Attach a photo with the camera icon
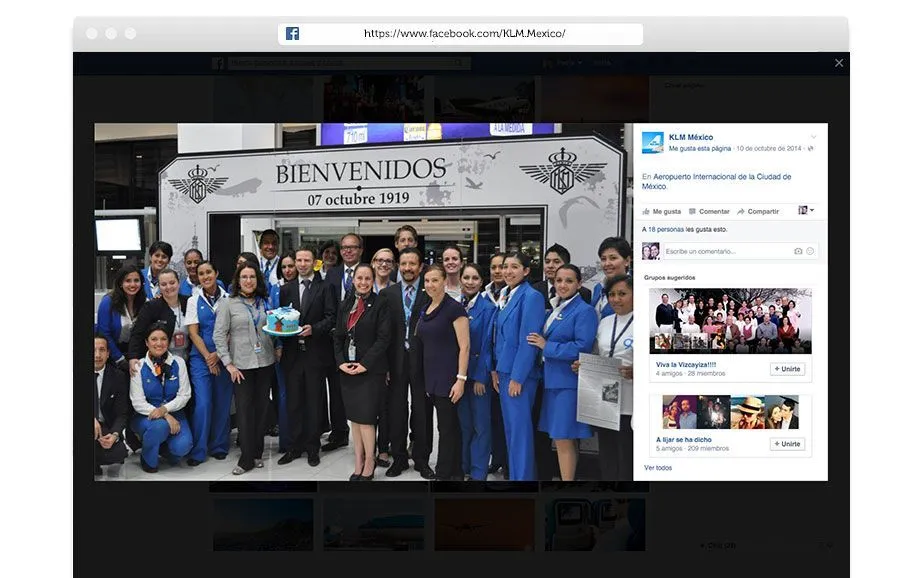 tap(798, 252)
